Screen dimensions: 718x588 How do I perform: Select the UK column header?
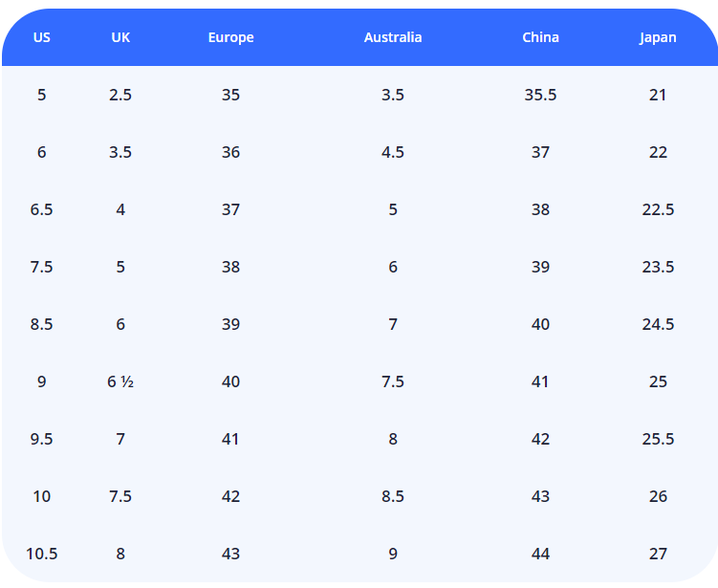click(x=120, y=37)
